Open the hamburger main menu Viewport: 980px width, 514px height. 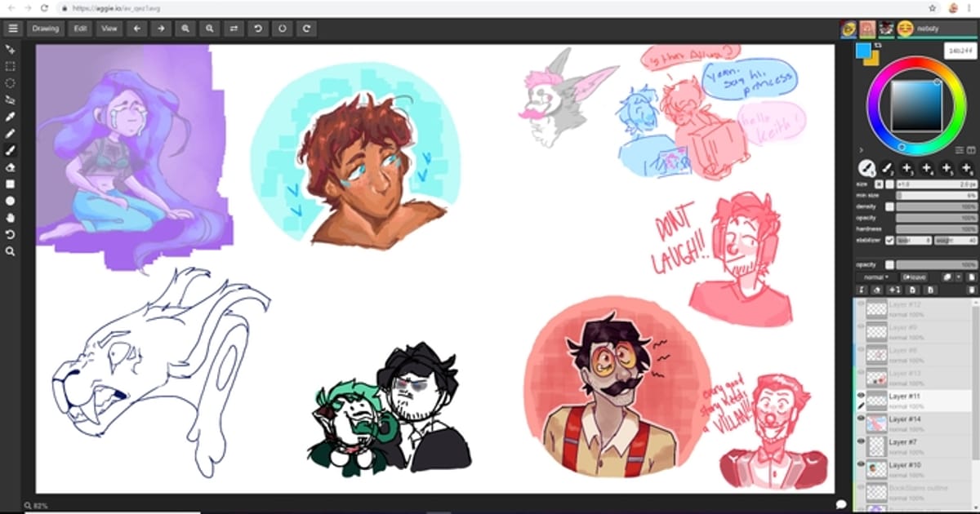[x=12, y=29]
